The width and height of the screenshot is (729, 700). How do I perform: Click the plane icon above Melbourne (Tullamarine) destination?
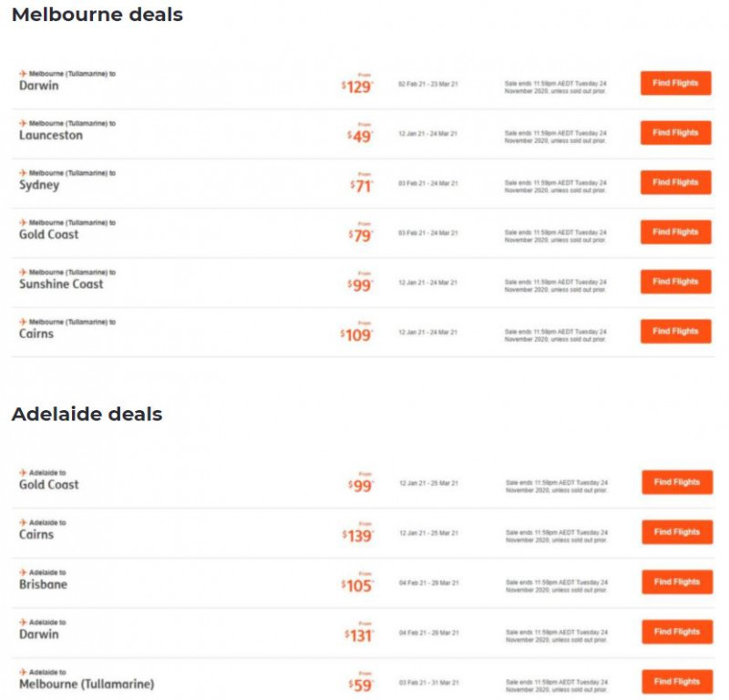pos(23,672)
